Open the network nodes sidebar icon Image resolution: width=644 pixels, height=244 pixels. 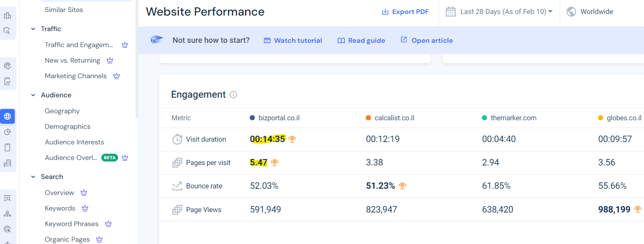[7, 214]
